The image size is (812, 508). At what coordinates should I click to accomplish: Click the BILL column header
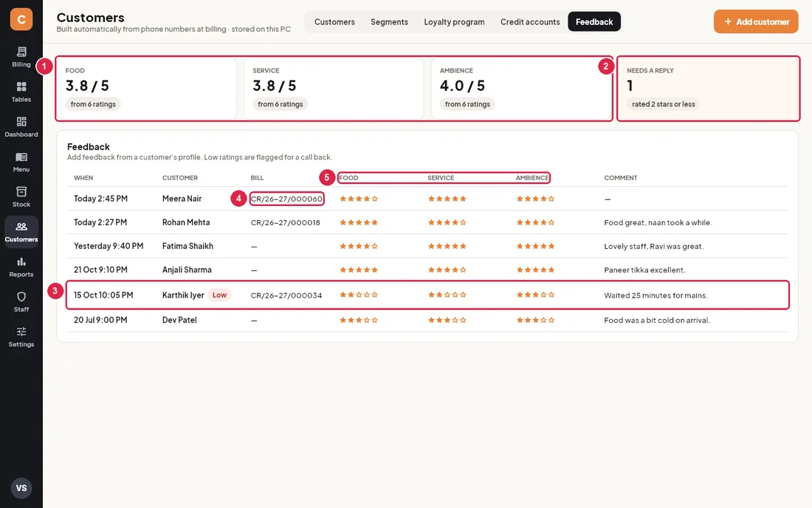[257, 178]
